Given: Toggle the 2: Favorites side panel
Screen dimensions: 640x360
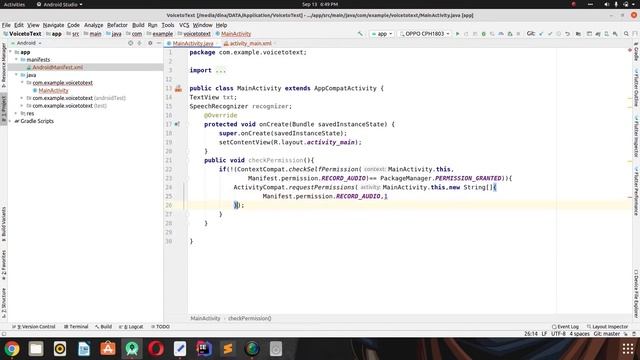Looking at the screenshot, I should (x=4, y=265).
